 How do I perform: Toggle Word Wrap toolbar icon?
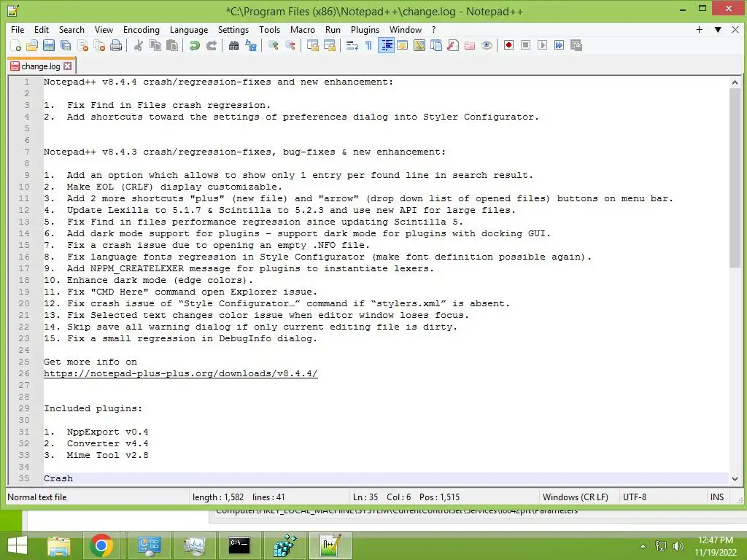pos(352,45)
